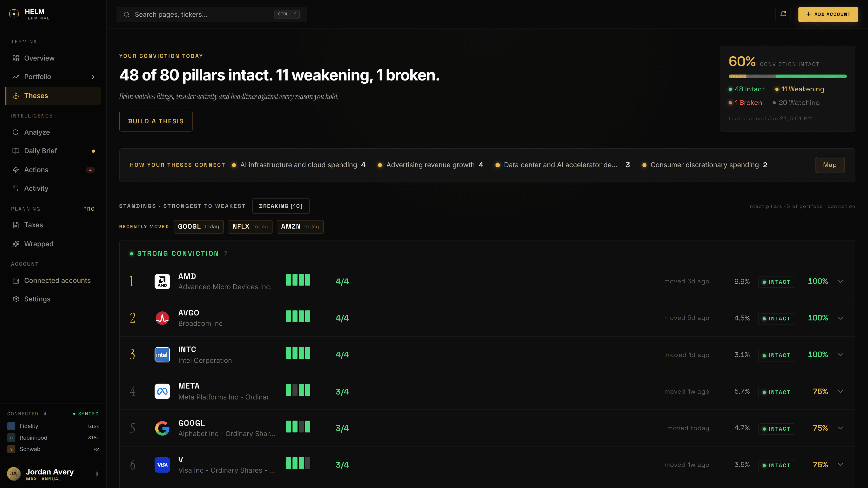The height and width of the screenshot is (488, 868).
Task: Click the Wrapped sparkle icon
Action: (16, 244)
